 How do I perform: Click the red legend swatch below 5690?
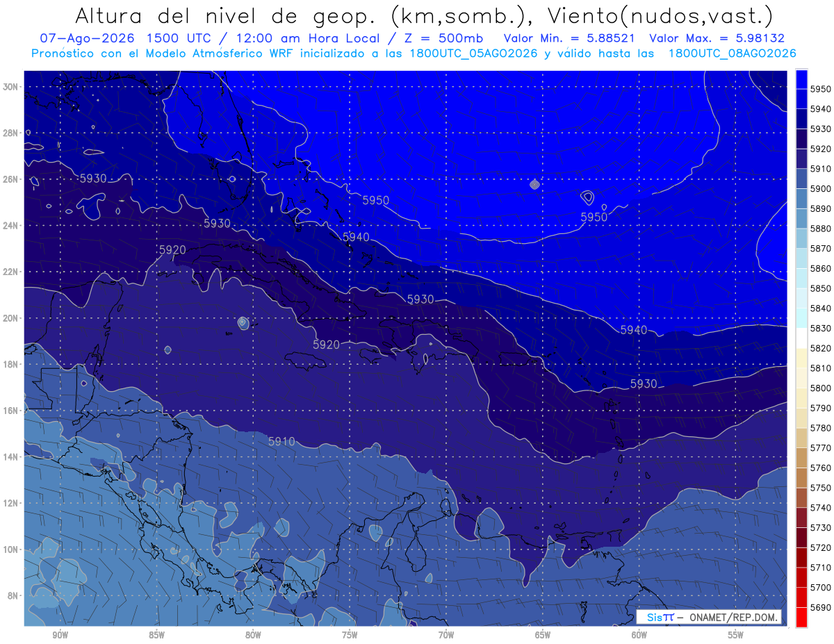pyautogui.click(x=801, y=617)
